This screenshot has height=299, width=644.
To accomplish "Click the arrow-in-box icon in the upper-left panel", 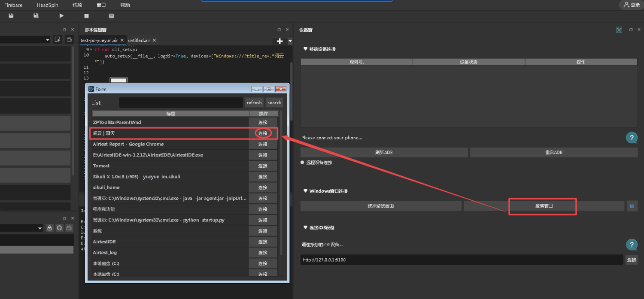I will point(58,40).
